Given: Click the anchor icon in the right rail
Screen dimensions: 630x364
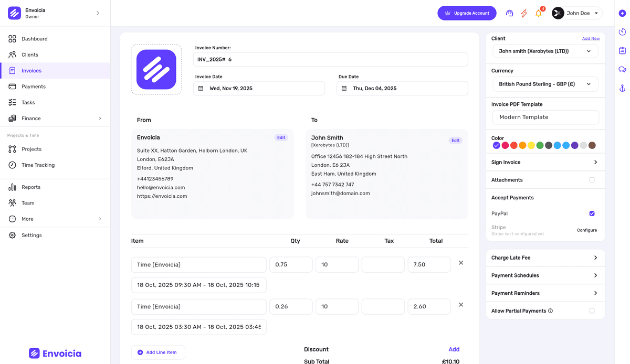Looking at the screenshot, I should click(622, 88).
